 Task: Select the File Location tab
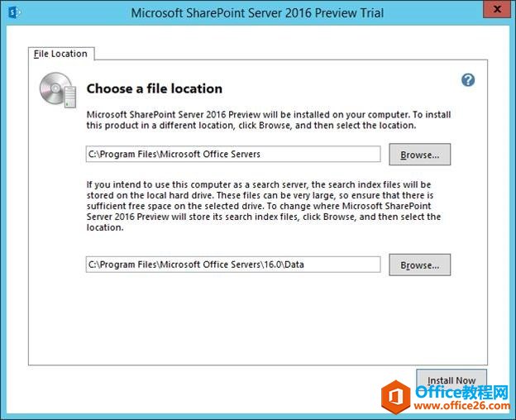(60, 54)
